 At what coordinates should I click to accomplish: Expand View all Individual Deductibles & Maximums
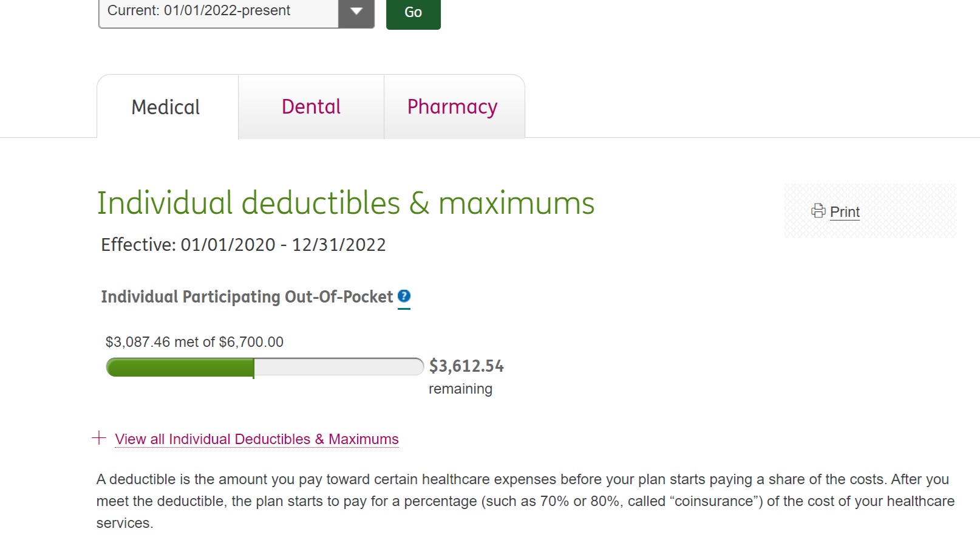(x=257, y=439)
